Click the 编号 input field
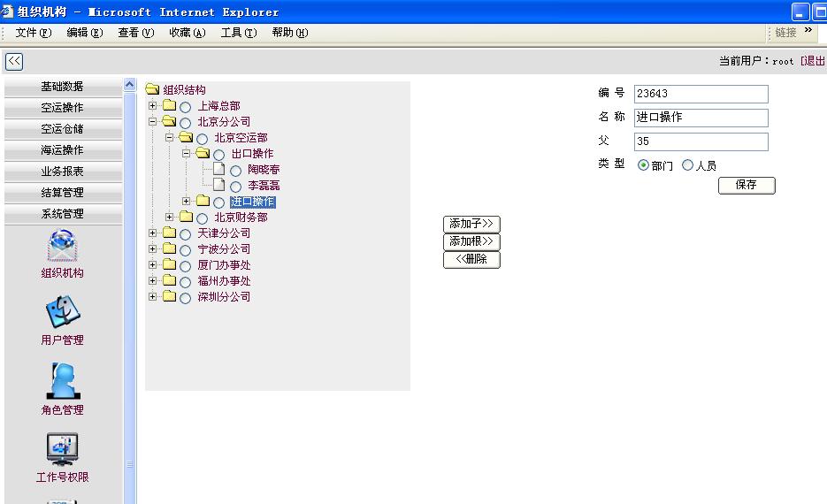Image resolution: width=827 pixels, height=504 pixels. coord(701,94)
